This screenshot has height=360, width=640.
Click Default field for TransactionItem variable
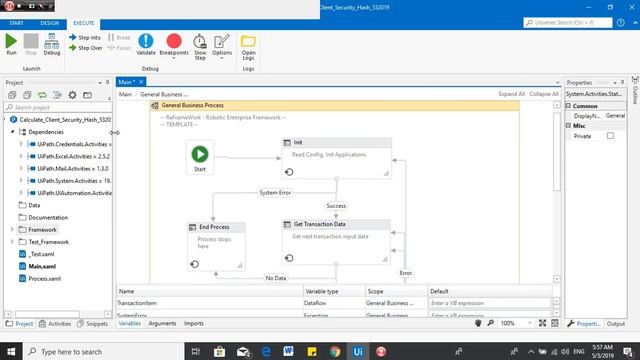(x=489, y=303)
